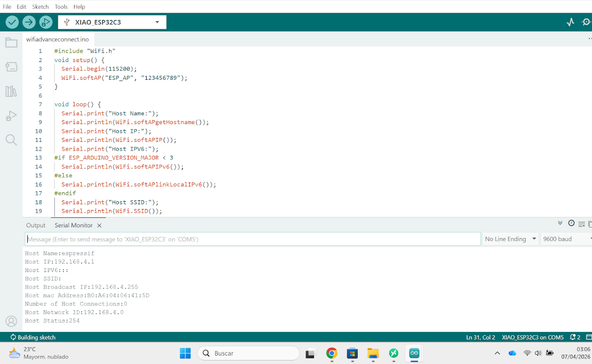Click 'Number of Host Connections:0' output line

click(x=76, y=304)
